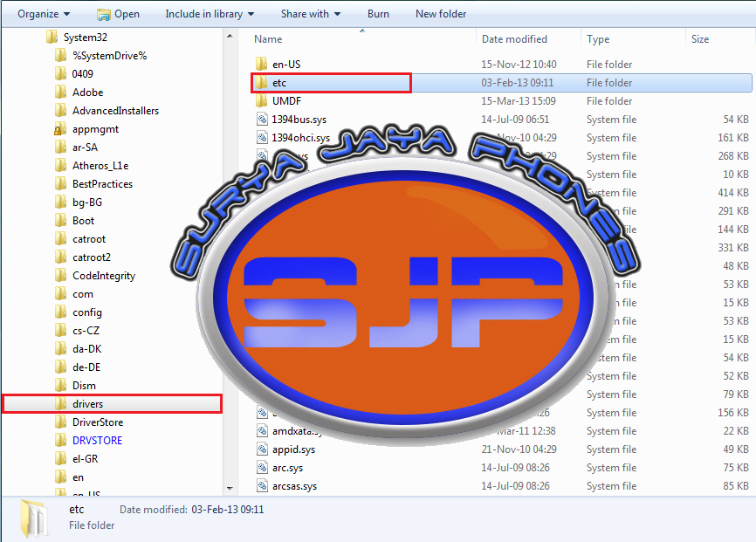Sort files by Date modified column
Screen dimensions: 756x542
click(x=514, y=39)
